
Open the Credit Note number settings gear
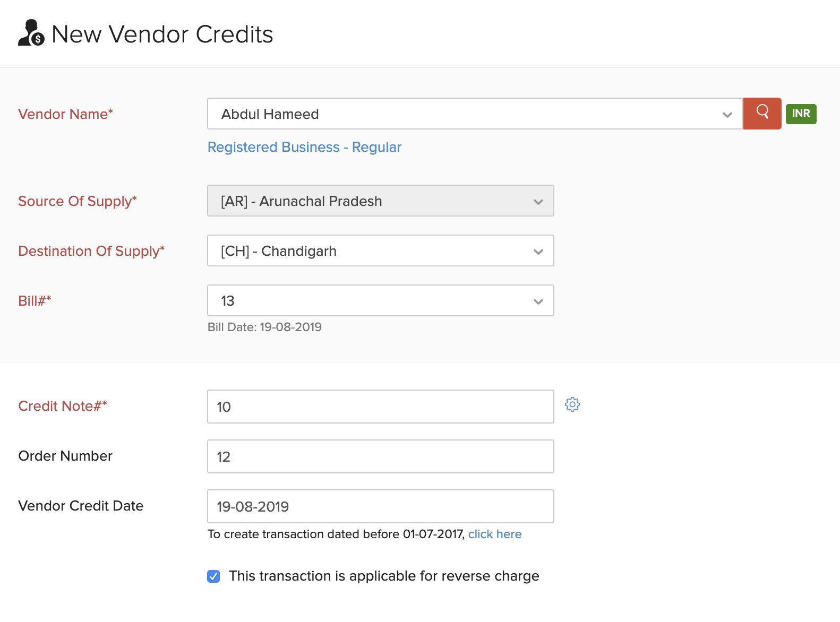[x=572, y=405]
